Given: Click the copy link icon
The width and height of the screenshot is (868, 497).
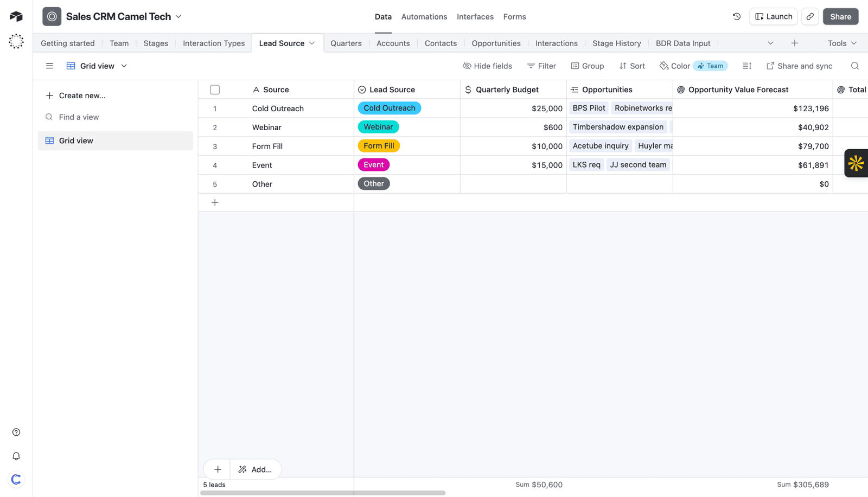Looking at the screenshot, I should [810, 16].
